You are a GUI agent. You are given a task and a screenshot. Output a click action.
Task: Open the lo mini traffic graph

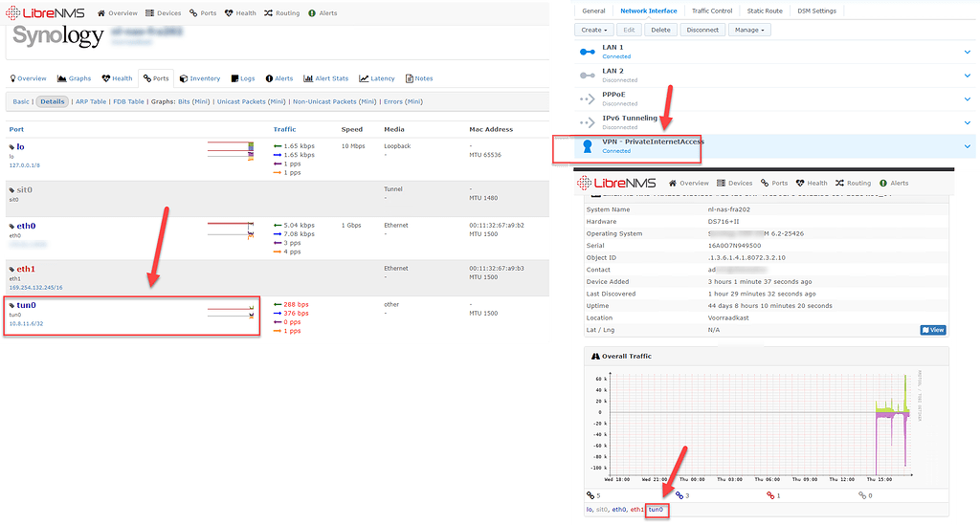(231, 152)
